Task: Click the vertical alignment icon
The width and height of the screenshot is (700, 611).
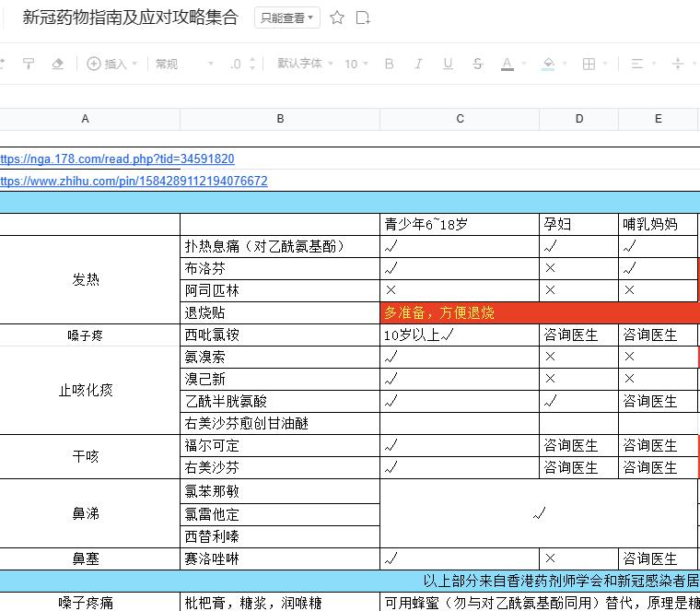Action: pyautogui.click(x=678, y=64)
